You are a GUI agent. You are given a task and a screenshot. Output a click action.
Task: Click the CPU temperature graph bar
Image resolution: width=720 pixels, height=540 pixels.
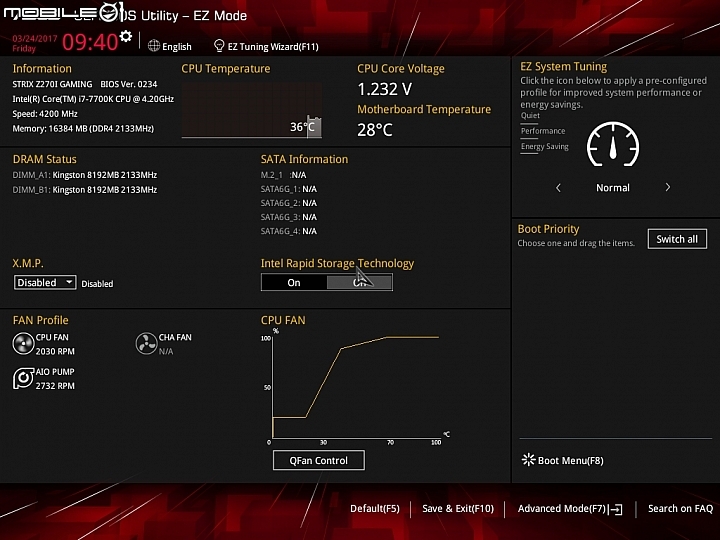point(314,126)
